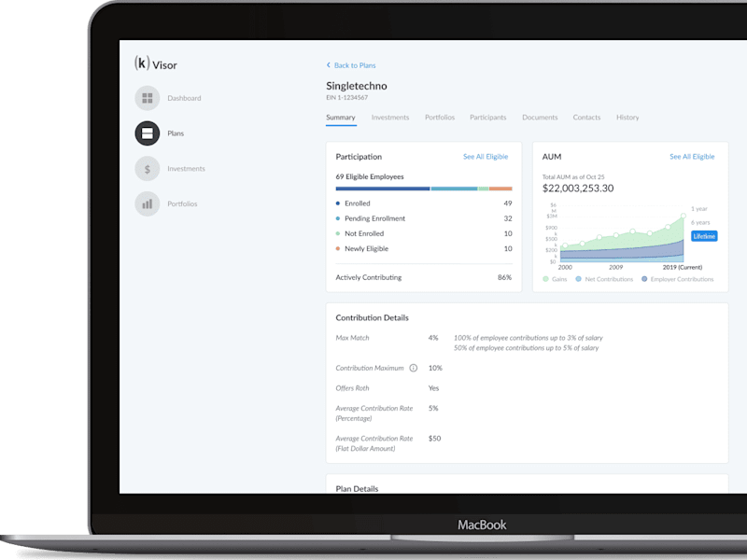Click the Dashboard sidebar label
Screen dimensions: 747x560
(x=184, y=98)
